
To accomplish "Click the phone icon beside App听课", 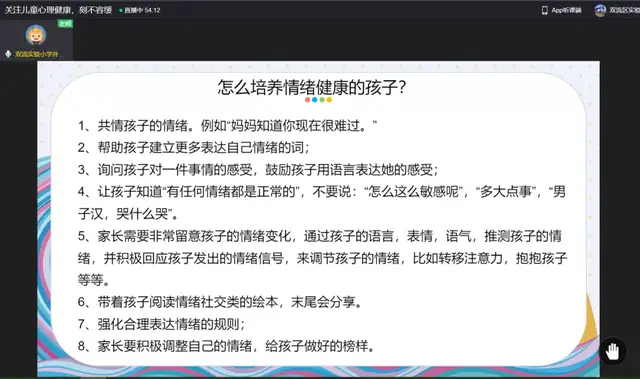I will 544,10.
